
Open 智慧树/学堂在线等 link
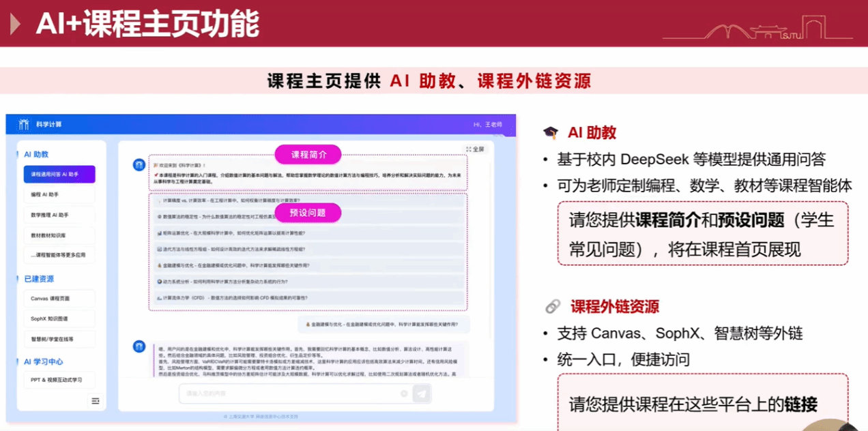tap(59, 338)
